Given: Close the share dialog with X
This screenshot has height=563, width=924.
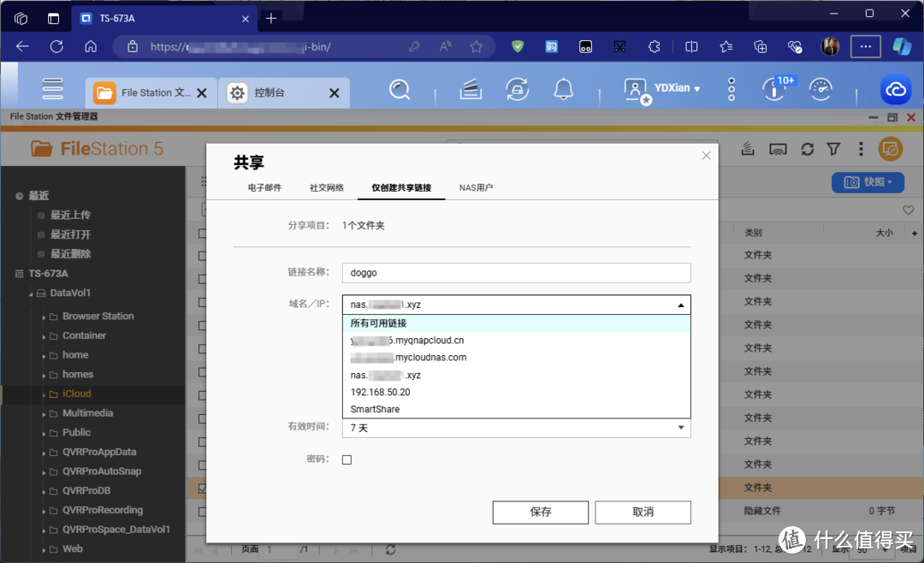Looking at the screenshot, I should point(706,156).
